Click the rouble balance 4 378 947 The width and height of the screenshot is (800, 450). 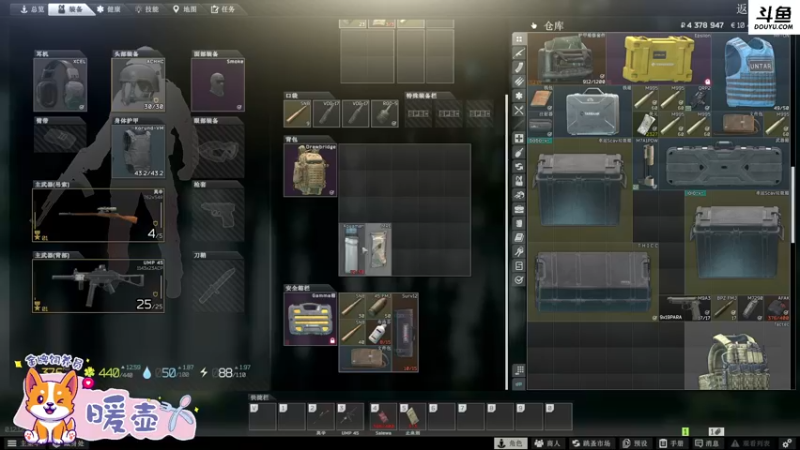coord(702,25)
